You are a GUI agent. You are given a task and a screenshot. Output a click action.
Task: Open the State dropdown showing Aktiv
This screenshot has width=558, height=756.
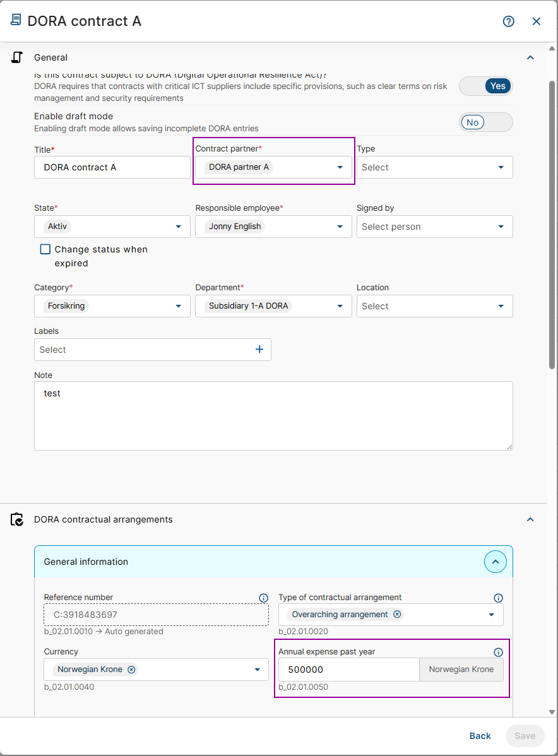coord(178,227)
